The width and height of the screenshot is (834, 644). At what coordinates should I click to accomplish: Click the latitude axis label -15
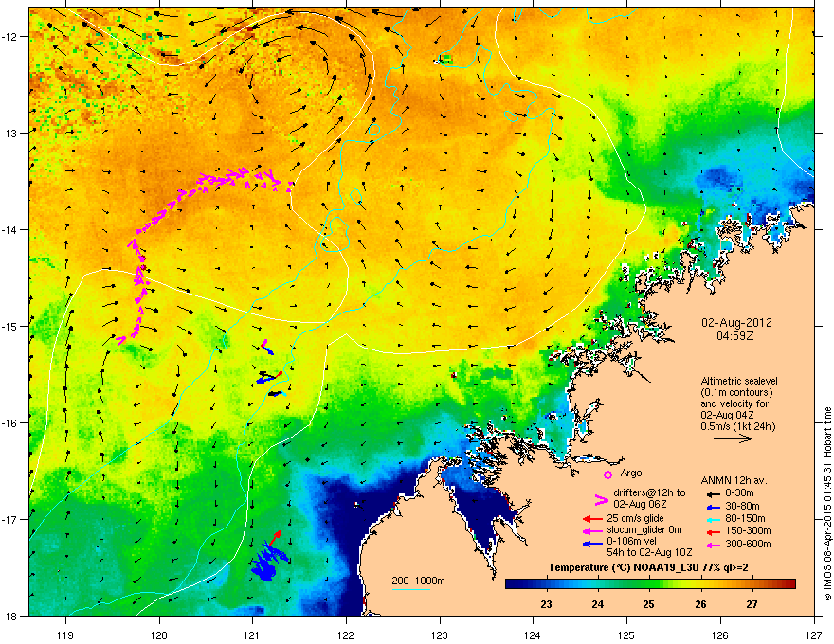(10, 326)
